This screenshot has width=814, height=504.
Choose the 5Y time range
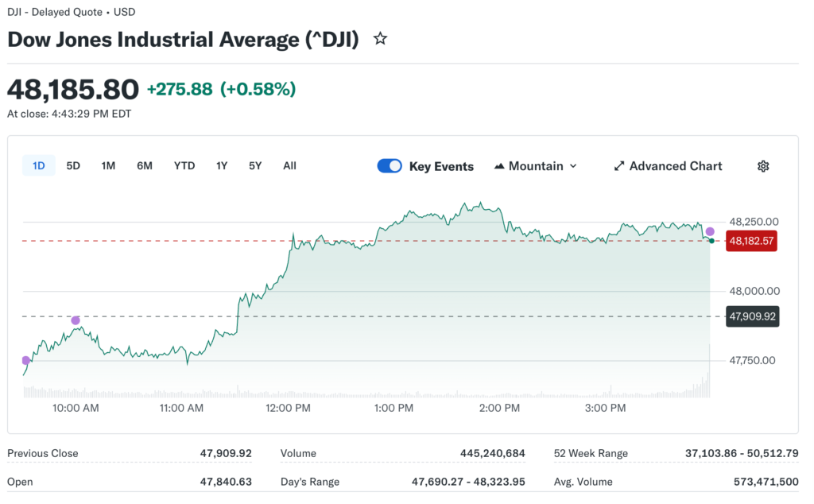[255, 166]
